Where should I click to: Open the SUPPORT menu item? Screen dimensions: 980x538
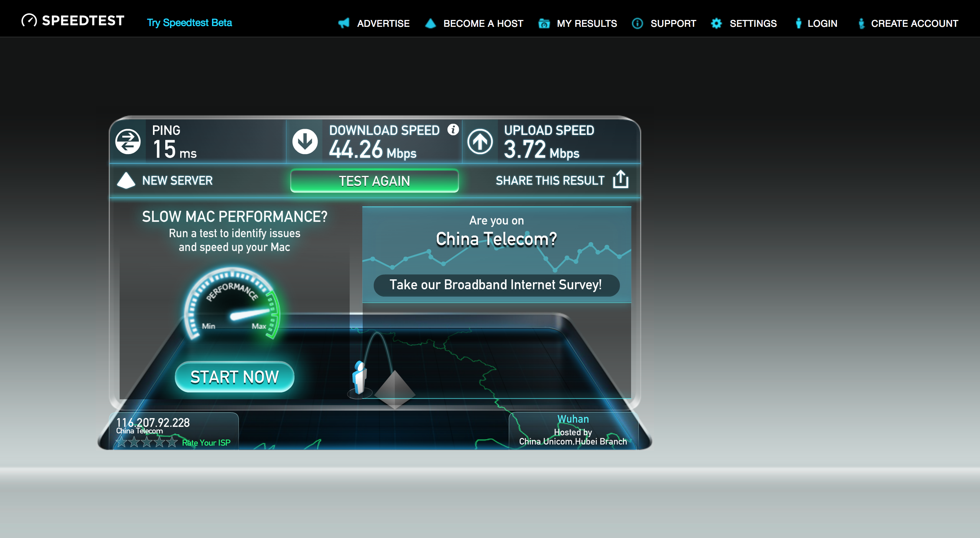tap(673, 23)
